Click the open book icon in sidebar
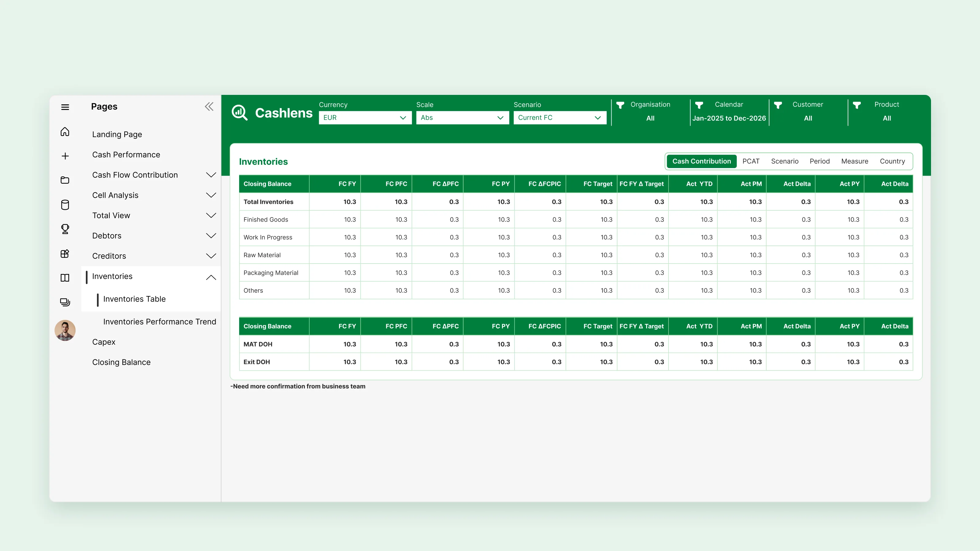Viewport: 980px width, 551px height. point(65,278)
